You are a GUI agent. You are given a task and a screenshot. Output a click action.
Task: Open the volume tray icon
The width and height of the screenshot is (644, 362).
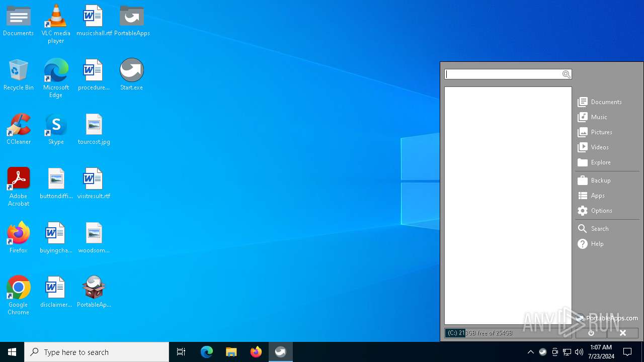click(x=579, y=352)
